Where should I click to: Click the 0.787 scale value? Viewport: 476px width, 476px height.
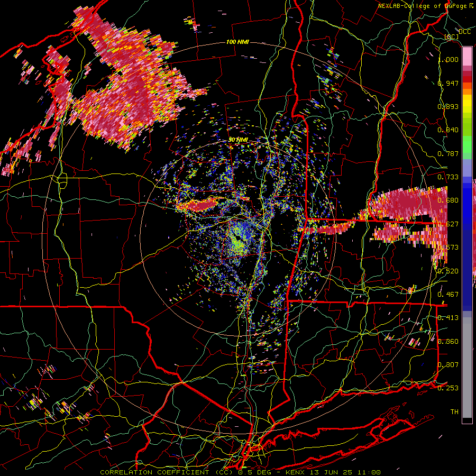[448, 153]
